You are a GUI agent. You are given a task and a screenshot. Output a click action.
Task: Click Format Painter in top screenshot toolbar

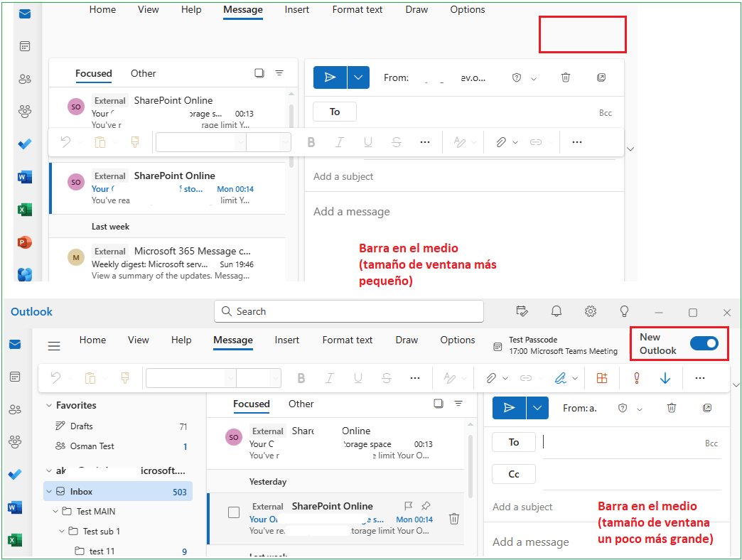click(x=135, y=142)
